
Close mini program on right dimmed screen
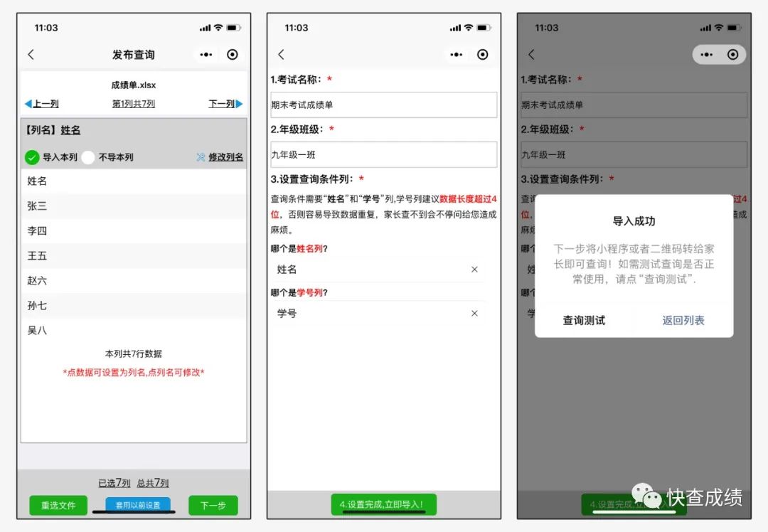[x=732, y=54]
